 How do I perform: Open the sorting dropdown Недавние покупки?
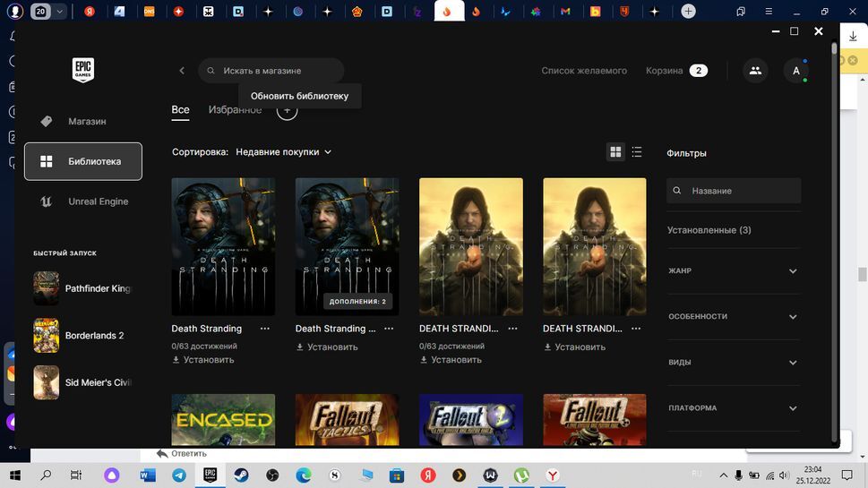283,152
